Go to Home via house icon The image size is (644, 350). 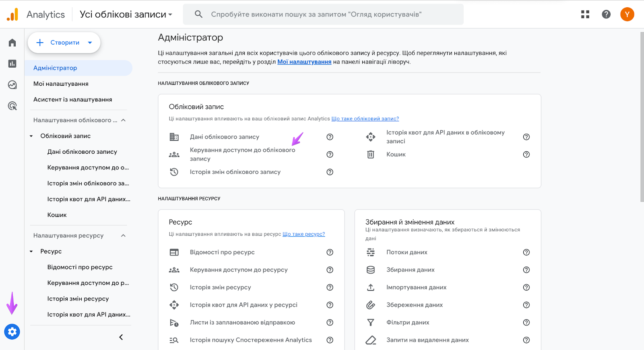[x=12, y=43]
